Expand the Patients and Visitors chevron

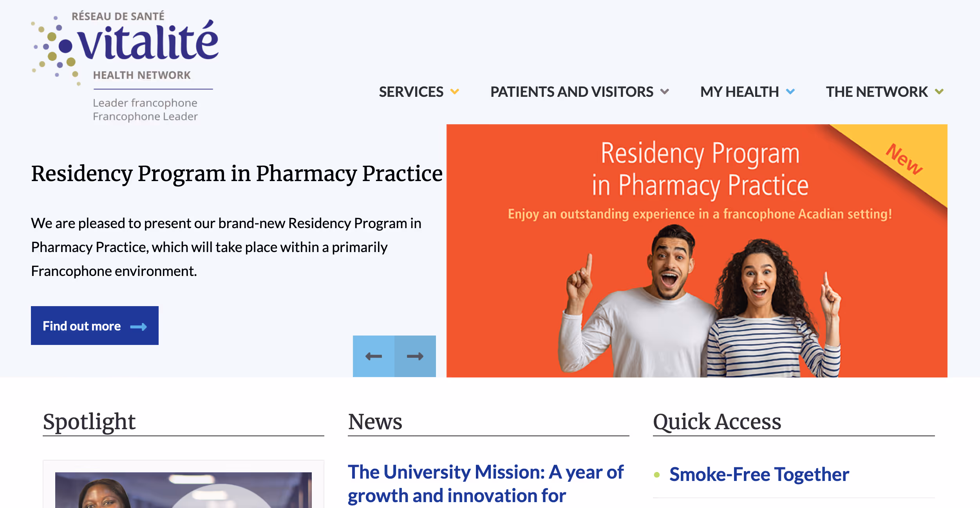click(x=664, y=92)
